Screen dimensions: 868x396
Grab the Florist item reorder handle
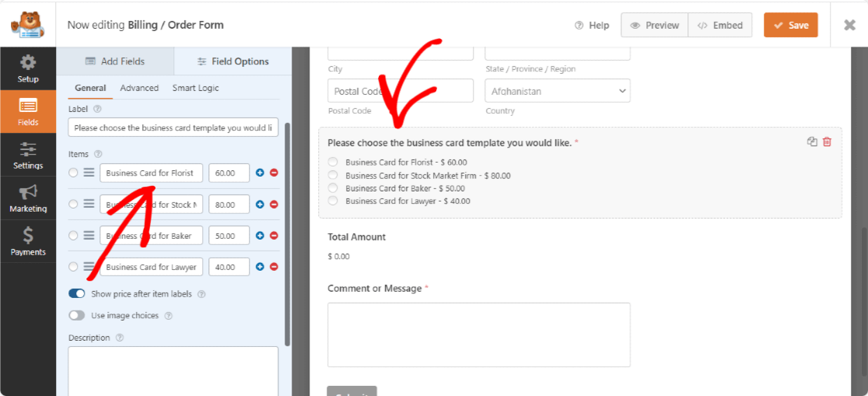[x=89, y=173]
